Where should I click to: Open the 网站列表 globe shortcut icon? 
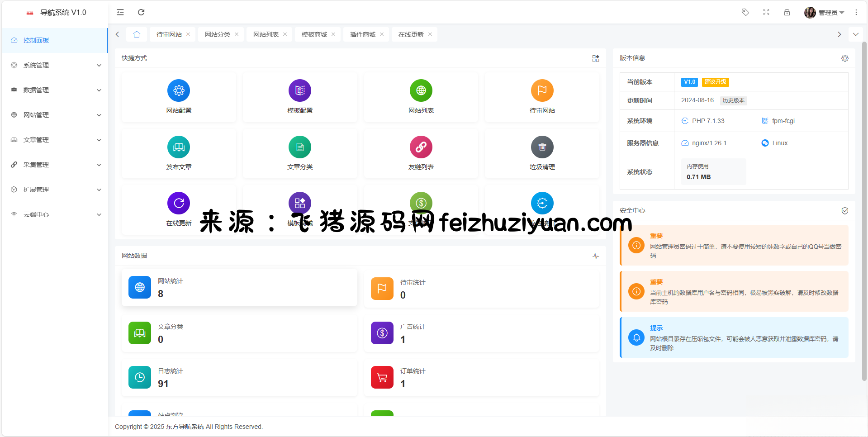pyautogui.click(x=421, y=90)
